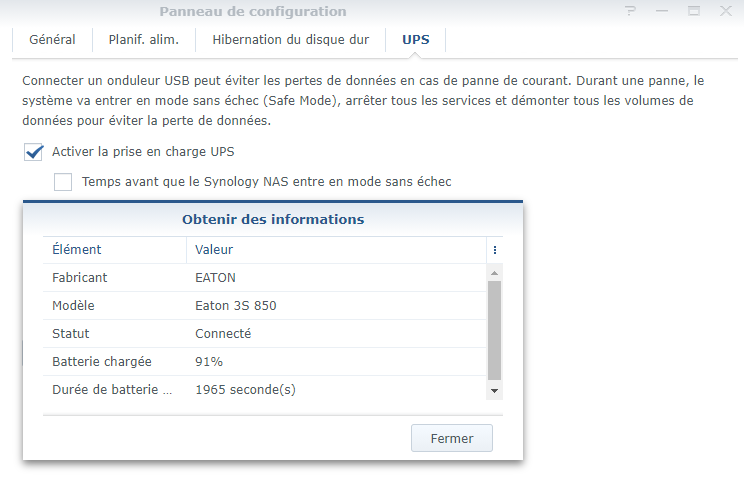Select the UPS tab

416,40
